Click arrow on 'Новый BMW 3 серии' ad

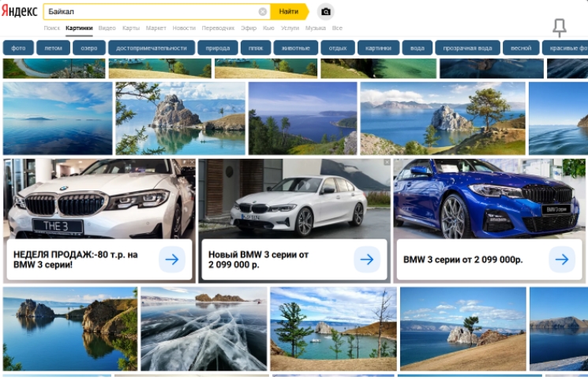click(x=366, y=259)
